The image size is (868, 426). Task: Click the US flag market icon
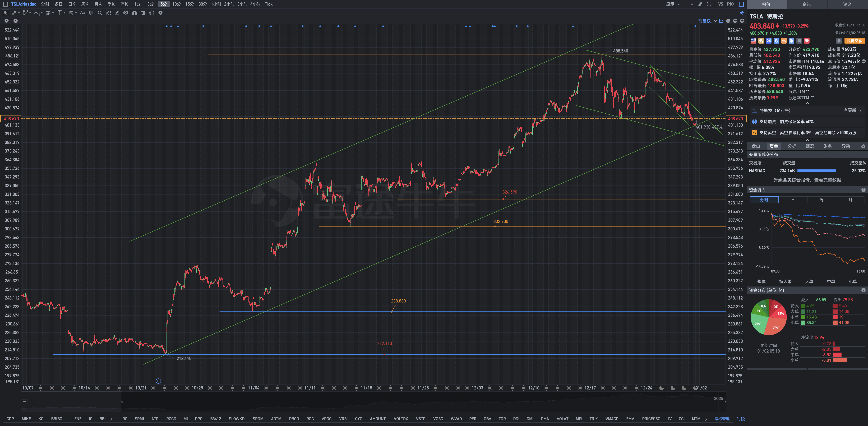click(753, 41)
